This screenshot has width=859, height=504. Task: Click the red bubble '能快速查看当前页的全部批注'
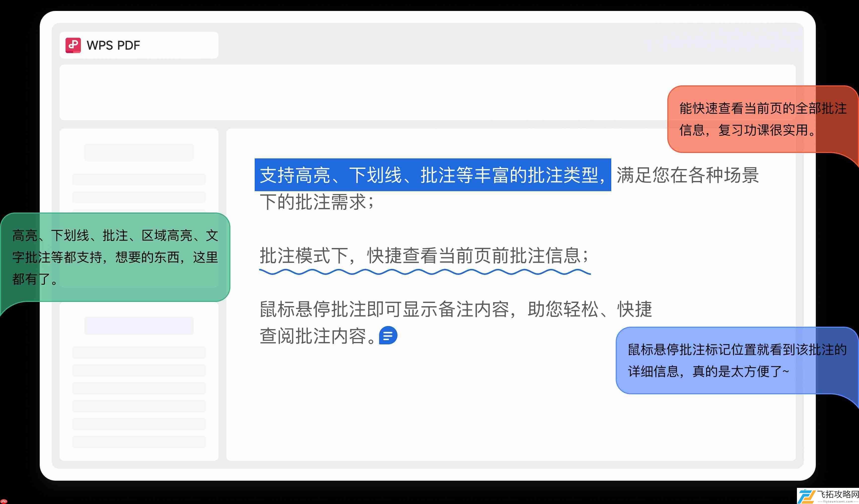coord(763,119)
